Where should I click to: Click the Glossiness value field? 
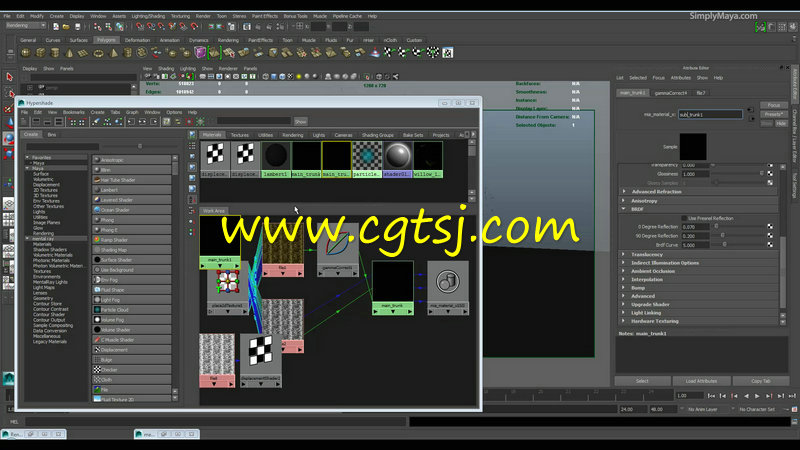tap(695, 174)
